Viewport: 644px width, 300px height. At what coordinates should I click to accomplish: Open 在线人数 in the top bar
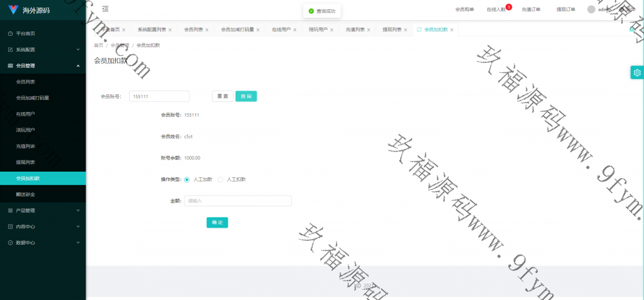[496, 9]
